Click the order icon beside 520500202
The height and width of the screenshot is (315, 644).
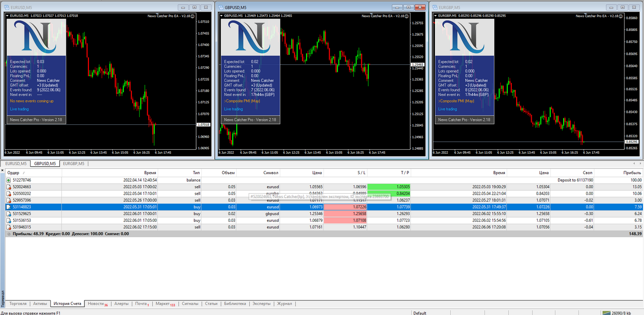(8, 193)
